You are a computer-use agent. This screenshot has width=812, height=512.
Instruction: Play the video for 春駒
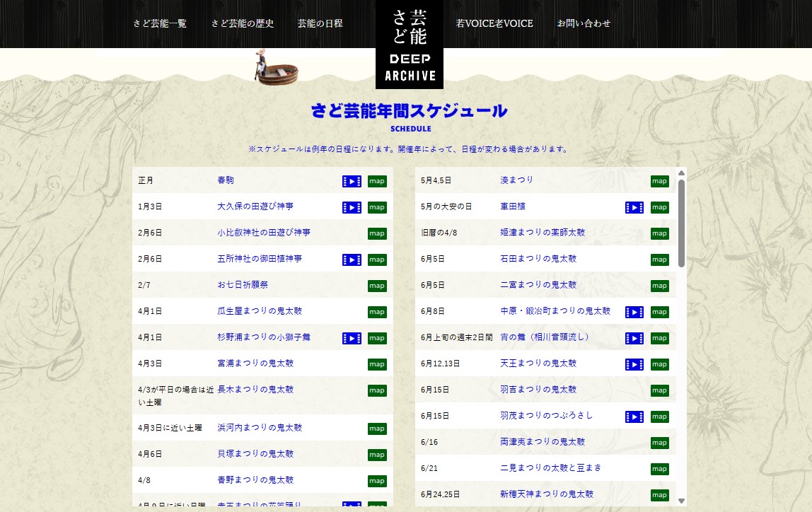tap(352, 182)
